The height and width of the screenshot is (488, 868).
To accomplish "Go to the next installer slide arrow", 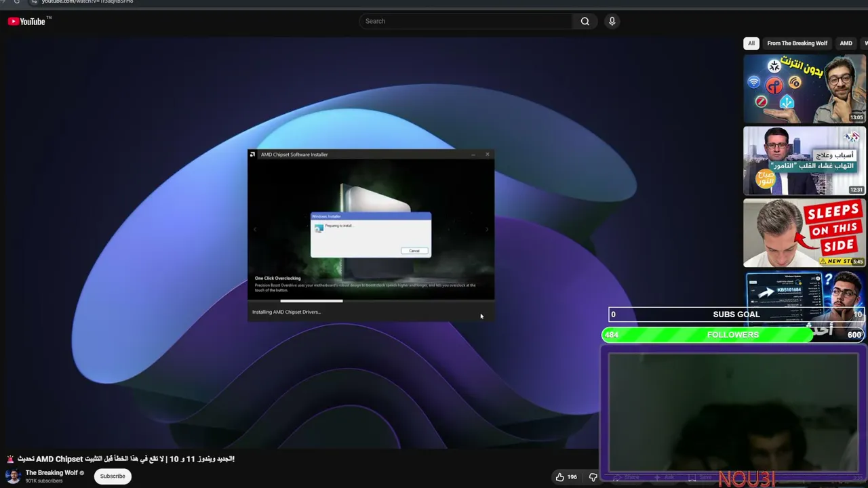I will pos(487,230).
